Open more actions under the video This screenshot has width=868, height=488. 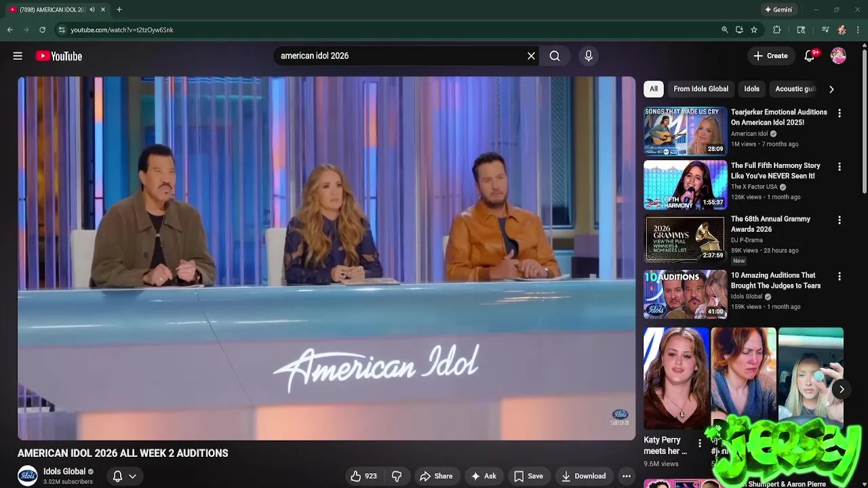(x=627, y=476)
